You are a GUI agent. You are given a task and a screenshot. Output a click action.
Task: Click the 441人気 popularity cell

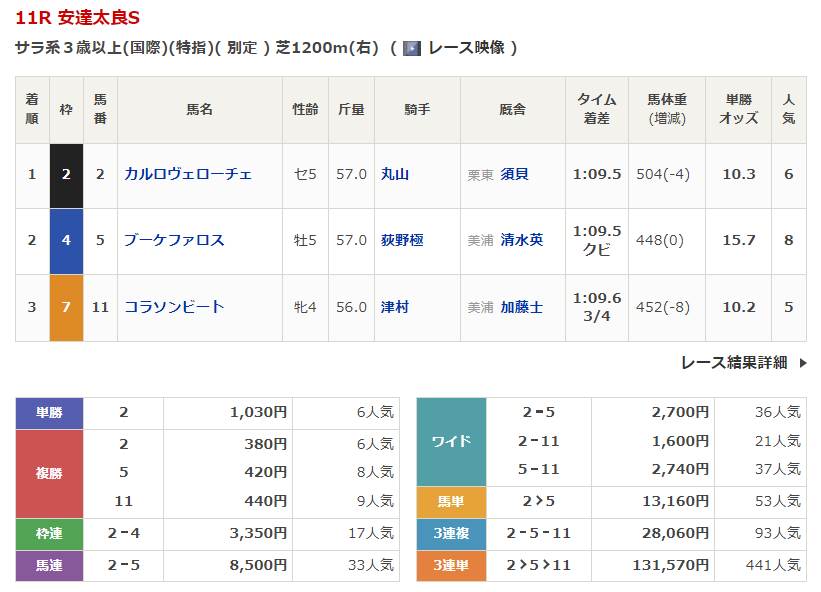coord(773,565)
